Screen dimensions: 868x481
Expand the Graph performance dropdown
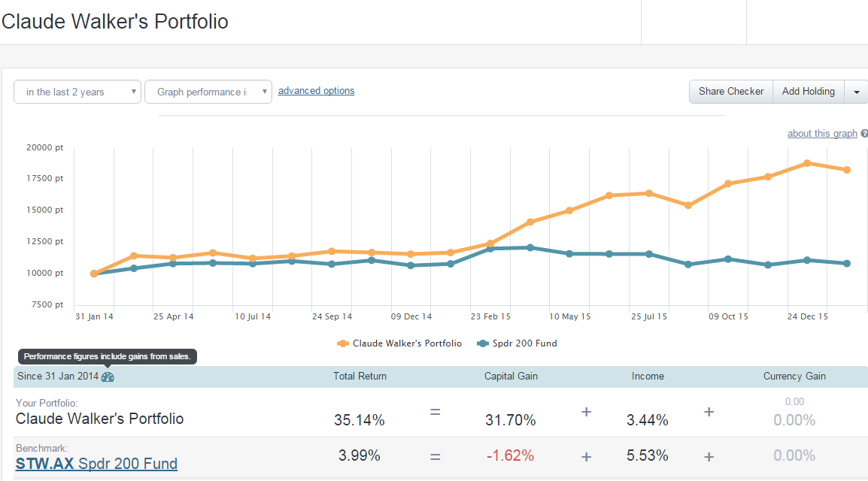[208, 92]
